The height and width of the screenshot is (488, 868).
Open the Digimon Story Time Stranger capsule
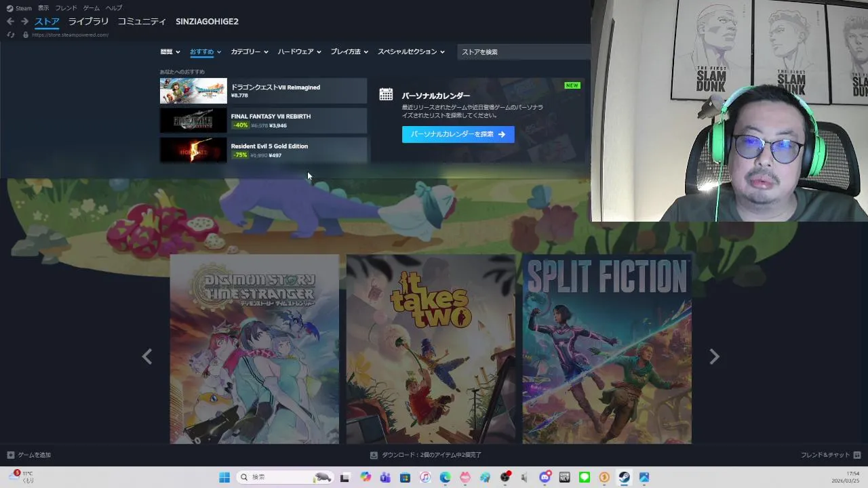(254, 349)
